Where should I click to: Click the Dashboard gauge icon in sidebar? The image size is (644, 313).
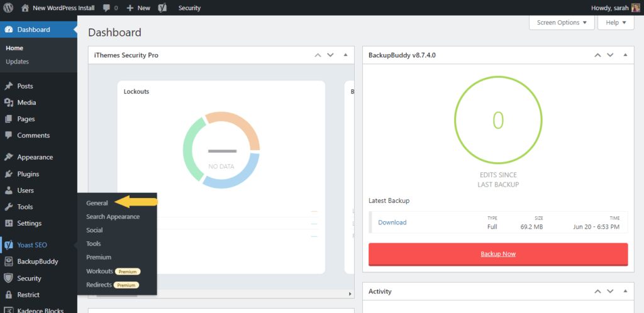click(9, 30)
